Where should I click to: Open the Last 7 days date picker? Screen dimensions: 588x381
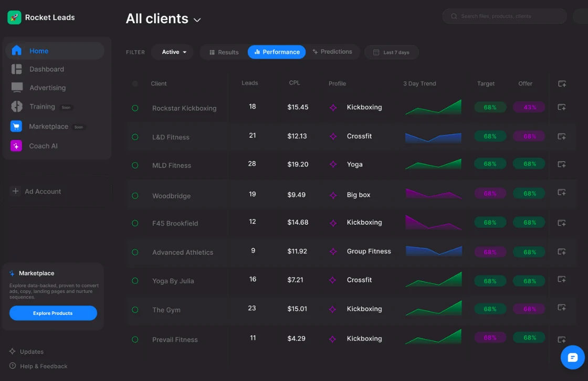pos(391,52)
